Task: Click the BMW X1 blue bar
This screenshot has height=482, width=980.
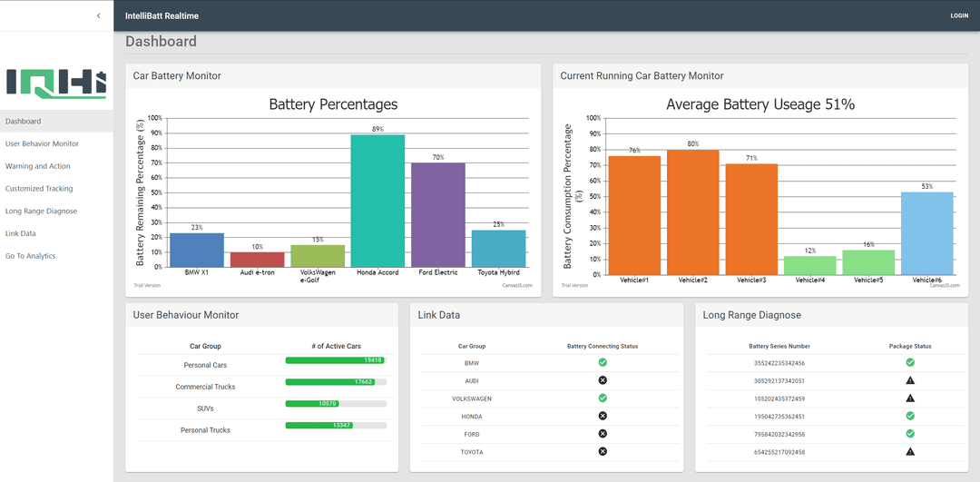Action: click(x=196, y=250)
